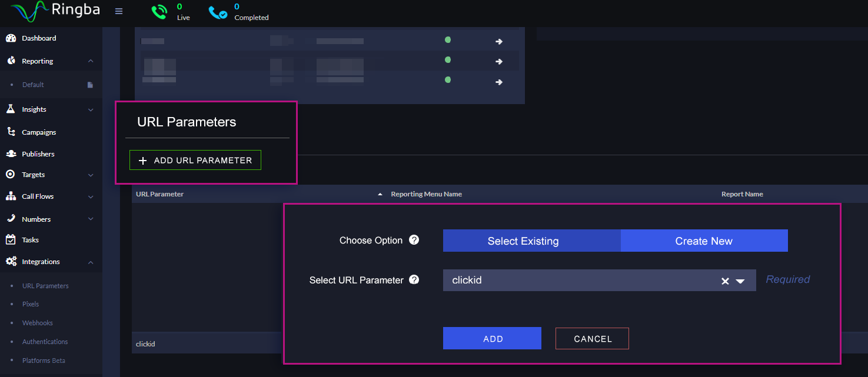The image size is (868, 377).
Task: Click the Live call count
Action: (x=179, y=7)
